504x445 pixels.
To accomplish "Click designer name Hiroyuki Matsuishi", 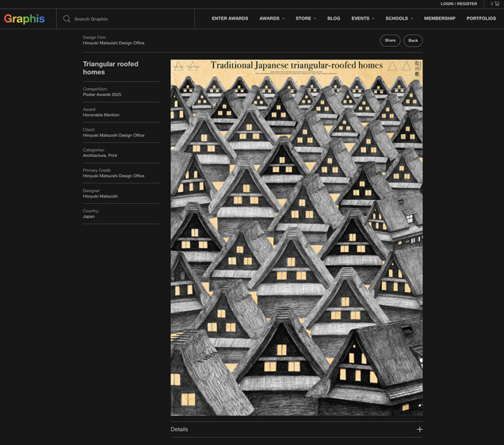I will pyautogui.click(x=100, y=196).
